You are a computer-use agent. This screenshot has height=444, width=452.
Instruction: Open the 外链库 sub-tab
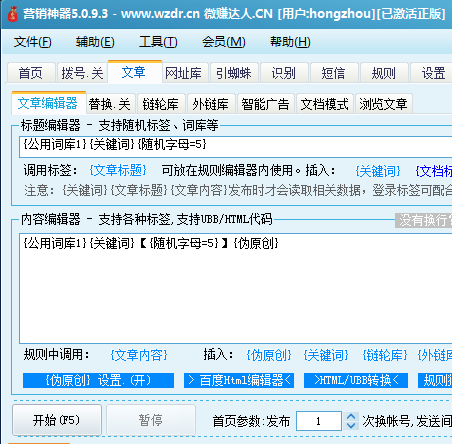[x=211, y=104]
